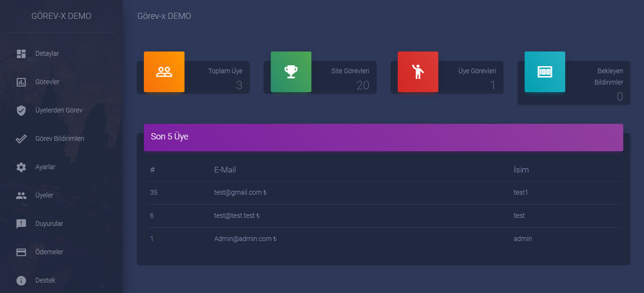Click the Duyurular announcement icon
The width and height of the screenshot is (644, 293).
21,224
